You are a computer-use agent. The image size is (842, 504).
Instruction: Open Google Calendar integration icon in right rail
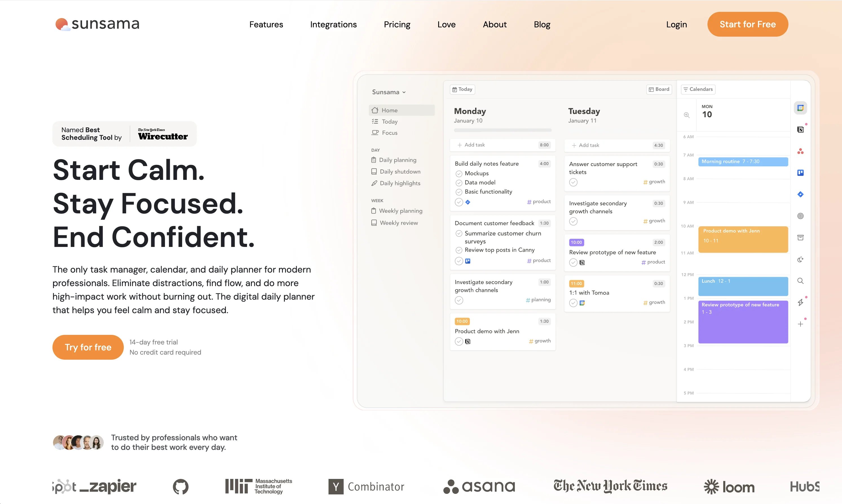coord(800,108)
